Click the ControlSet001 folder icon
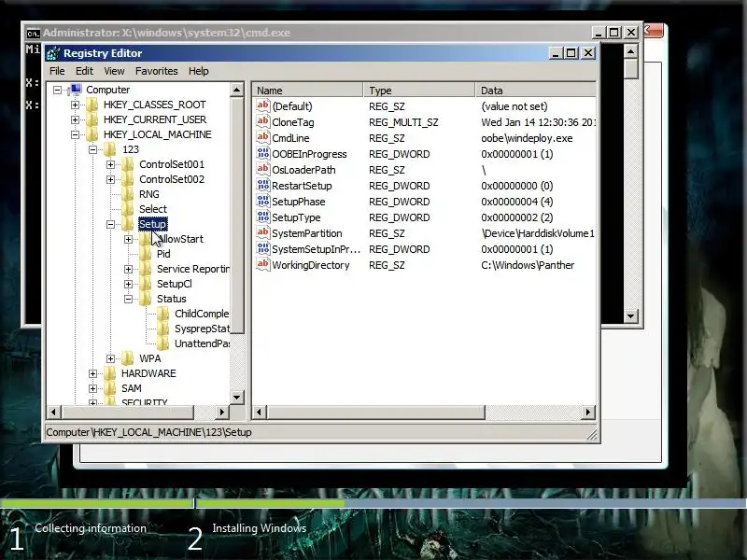Screen dimensions: 747x560 [x=128, y=164]
